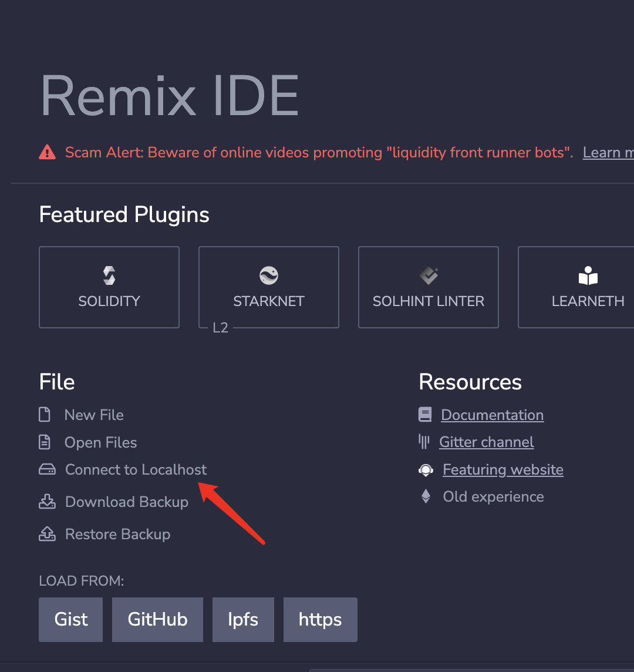Click the Gitter channel logo icon

point(424,441)
